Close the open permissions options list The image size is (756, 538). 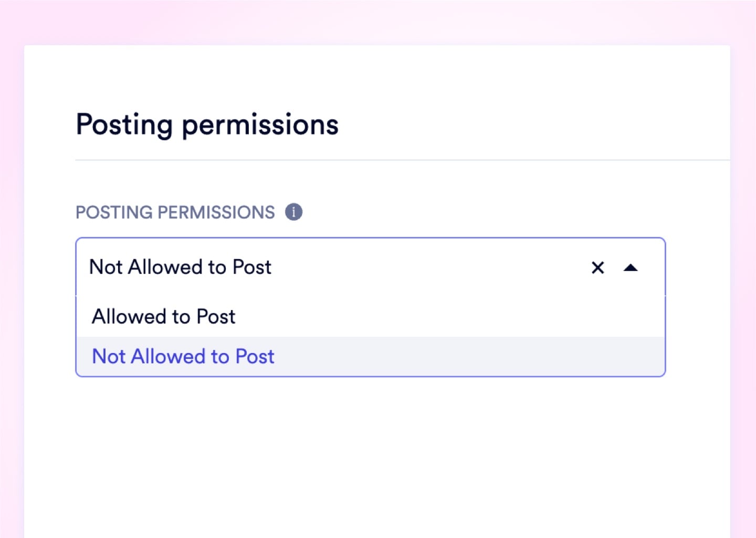pyautogui.click(x=630, y=268)
